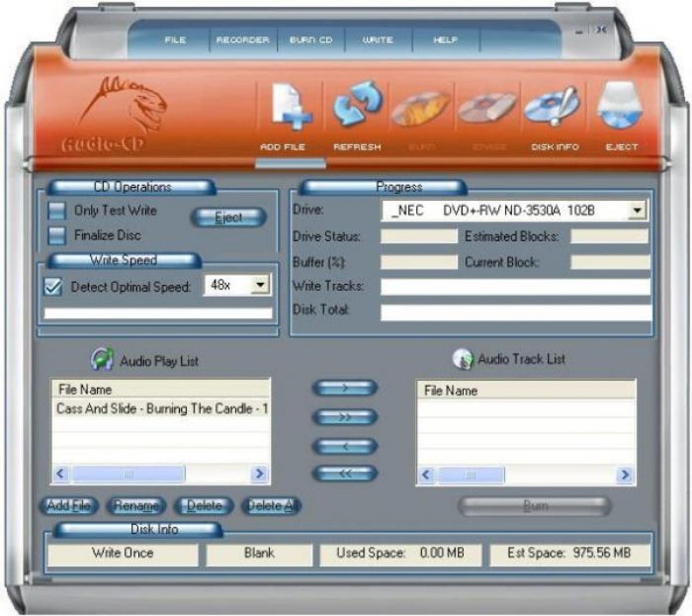The image size is (692, 616).
Task: Uncheck Detect Optimal Speed
Action: coord(53,287)
